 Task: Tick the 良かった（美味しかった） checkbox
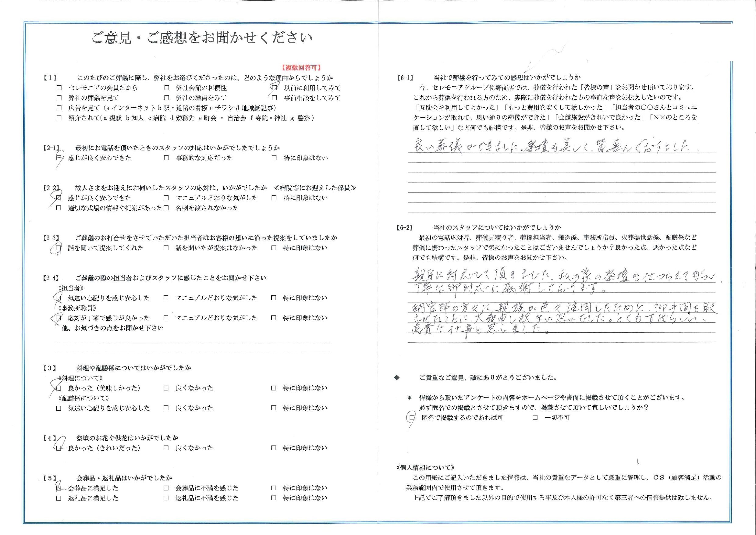(59, 388)
